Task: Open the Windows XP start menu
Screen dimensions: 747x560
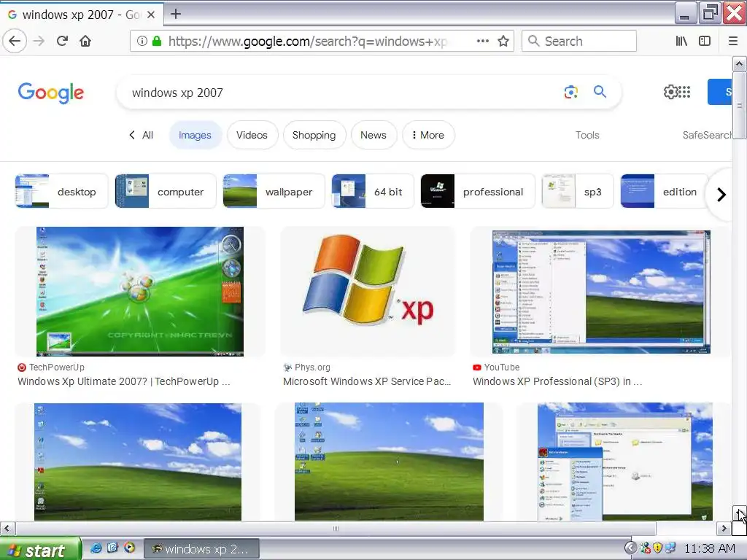Action: [x=41, y=549]
